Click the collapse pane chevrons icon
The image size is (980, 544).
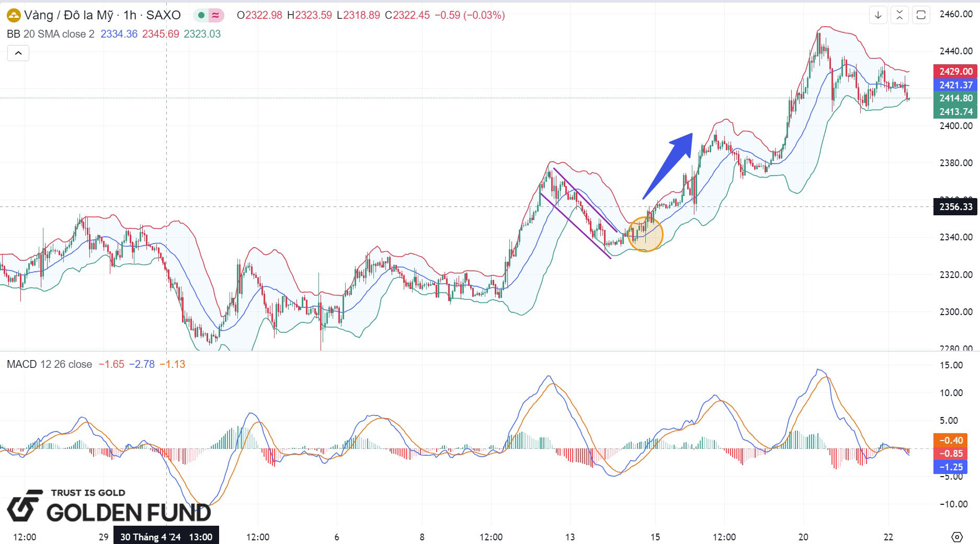click(x=899, y=15)
